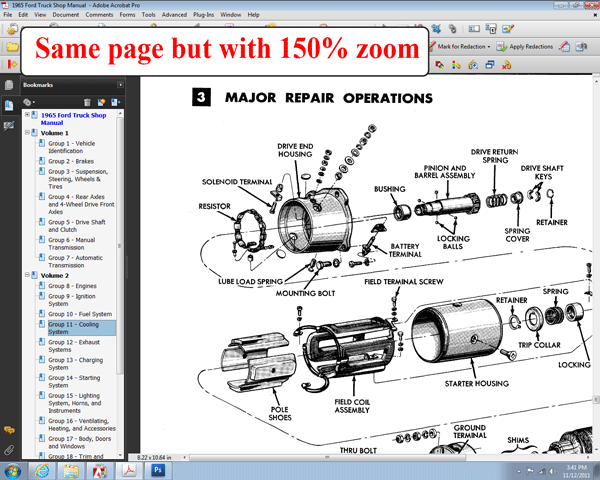Image resolution: width=600 pixels, height=480 pixels.
Task: Open the Bookmarks options gear menu
Action: (29, 102)
